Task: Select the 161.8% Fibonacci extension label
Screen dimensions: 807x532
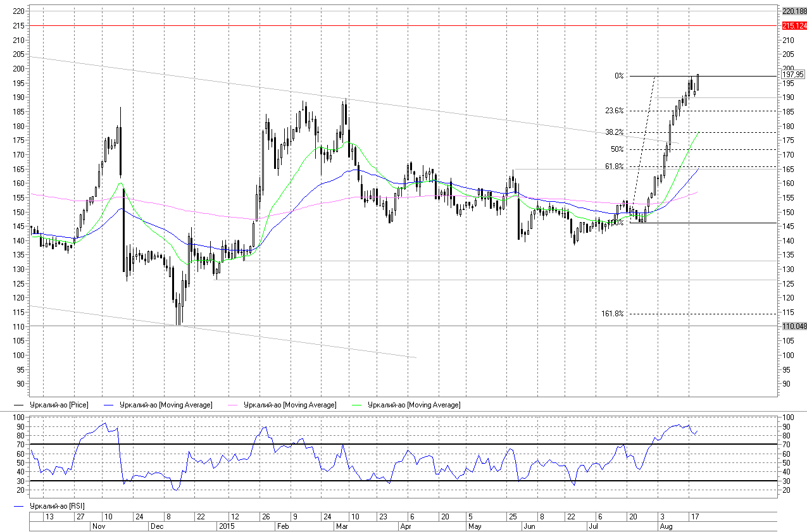Action: [612, 314]
